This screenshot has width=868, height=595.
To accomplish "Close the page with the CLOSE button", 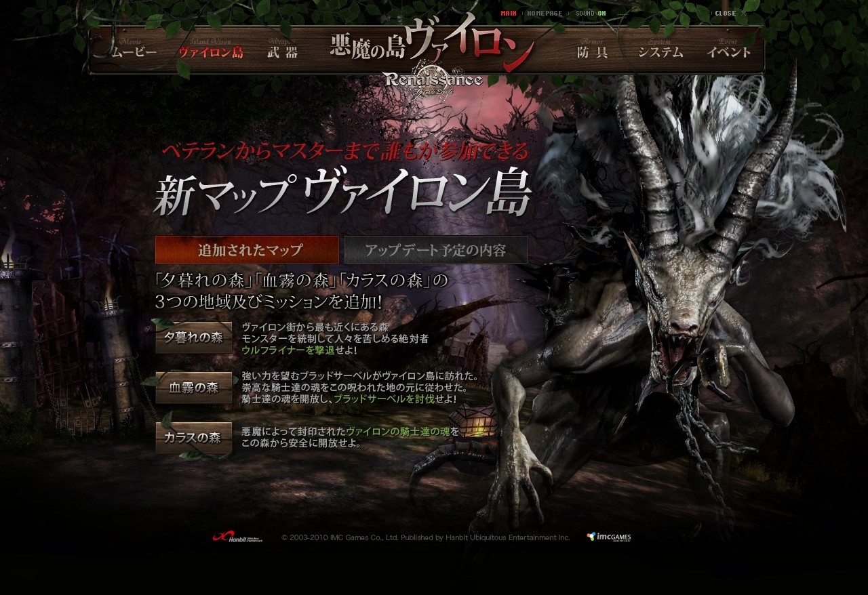I will click(x=730, y=13).
